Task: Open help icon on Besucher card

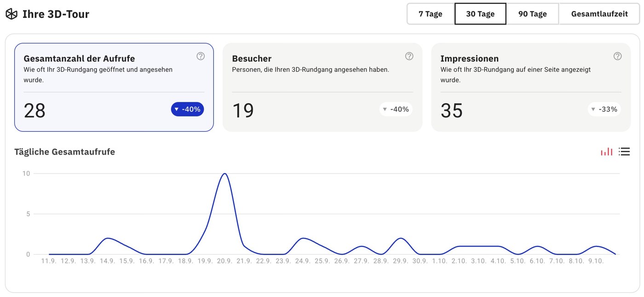Action: pyautogui.click(x=409, y=56)
